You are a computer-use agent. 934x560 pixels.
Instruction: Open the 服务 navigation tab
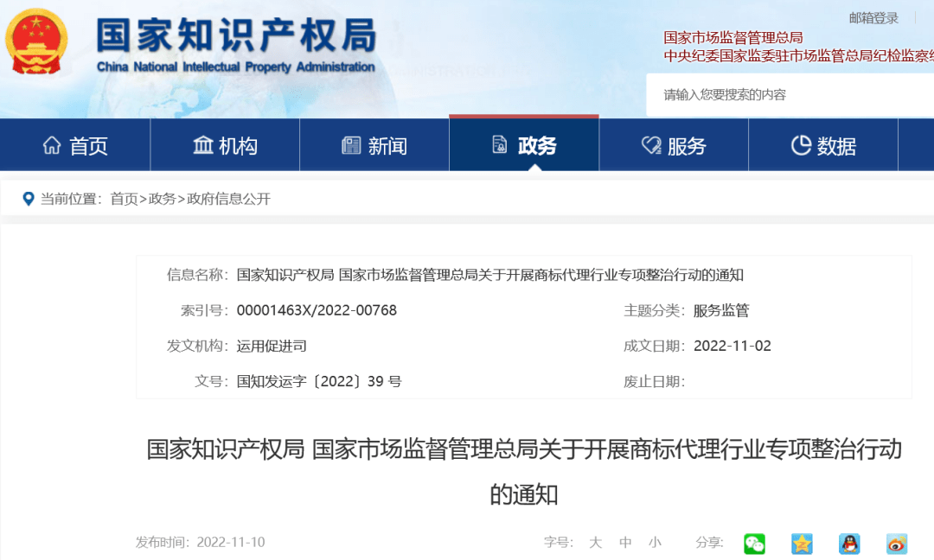[674, 145]
